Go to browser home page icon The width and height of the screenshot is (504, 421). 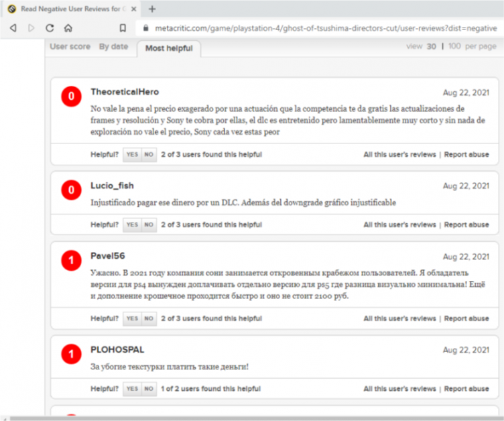pos(68,28)
